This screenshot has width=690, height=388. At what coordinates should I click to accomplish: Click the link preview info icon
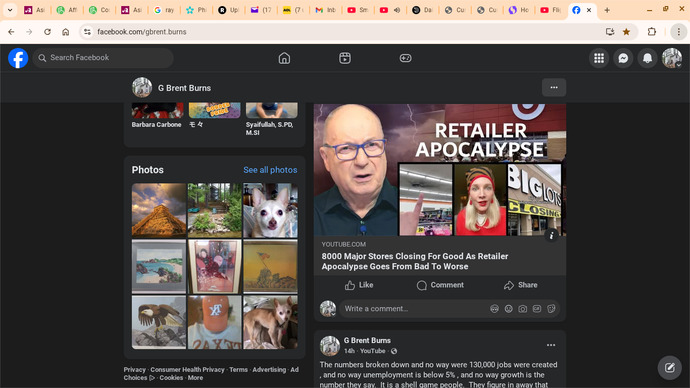coord(551,235)
